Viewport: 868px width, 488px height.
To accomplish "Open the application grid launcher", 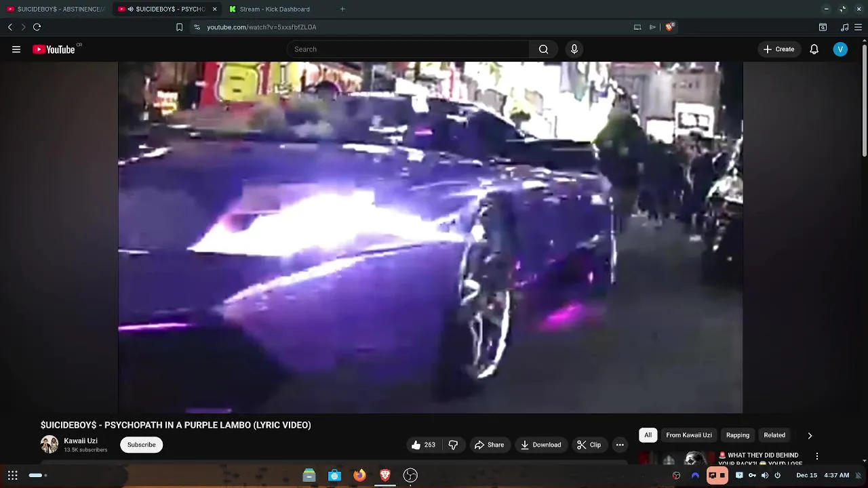I will point(13,475).
